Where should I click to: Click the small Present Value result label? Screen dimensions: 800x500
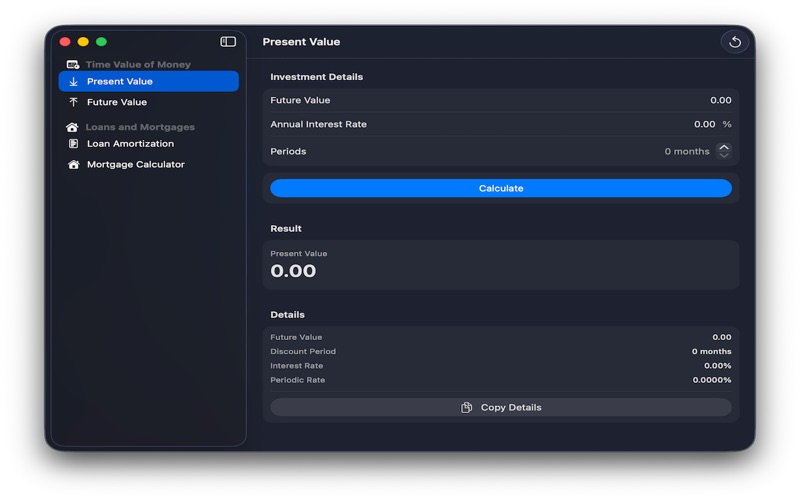(298, 254)
